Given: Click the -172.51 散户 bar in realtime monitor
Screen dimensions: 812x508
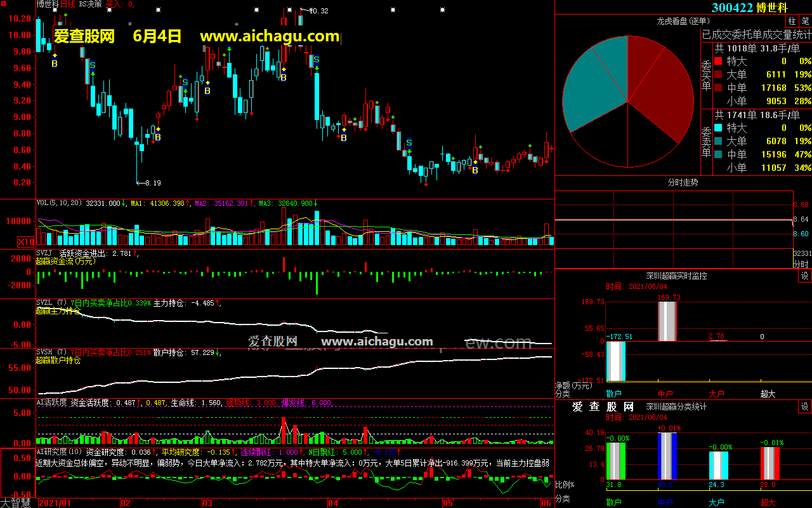Looking at the screenshot, I should coord(616,361).
